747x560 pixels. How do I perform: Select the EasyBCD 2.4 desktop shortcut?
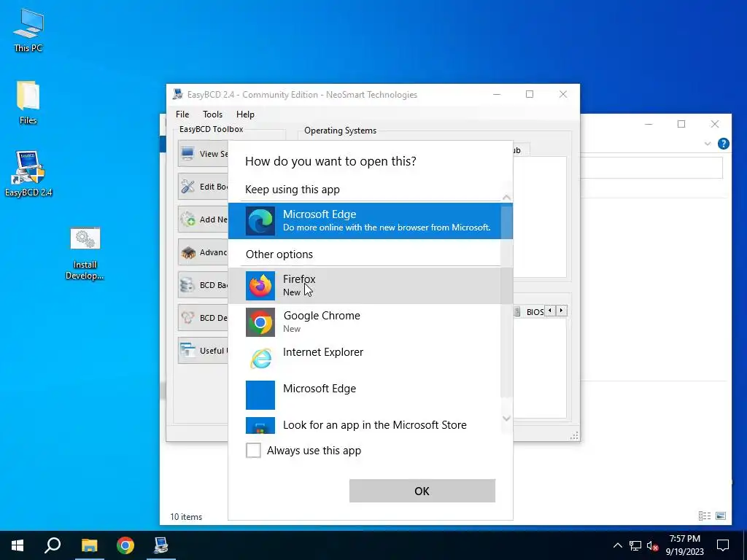[28, 174]
